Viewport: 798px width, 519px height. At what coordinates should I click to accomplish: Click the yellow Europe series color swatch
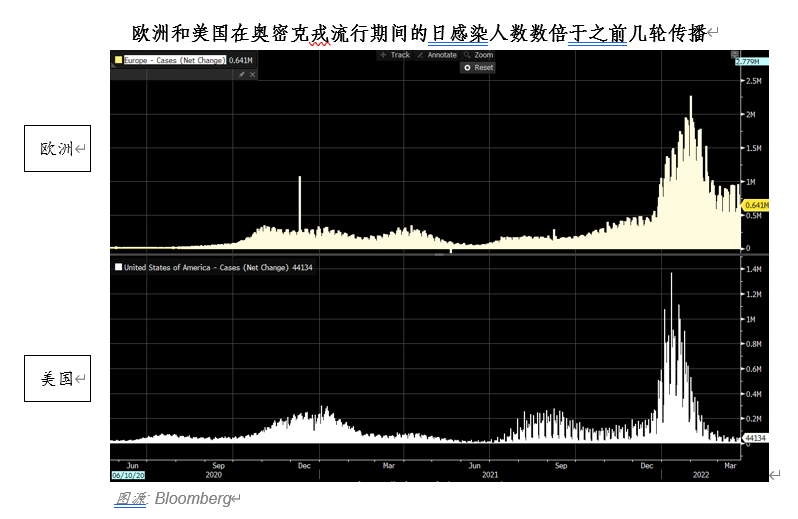click(119, 60)
